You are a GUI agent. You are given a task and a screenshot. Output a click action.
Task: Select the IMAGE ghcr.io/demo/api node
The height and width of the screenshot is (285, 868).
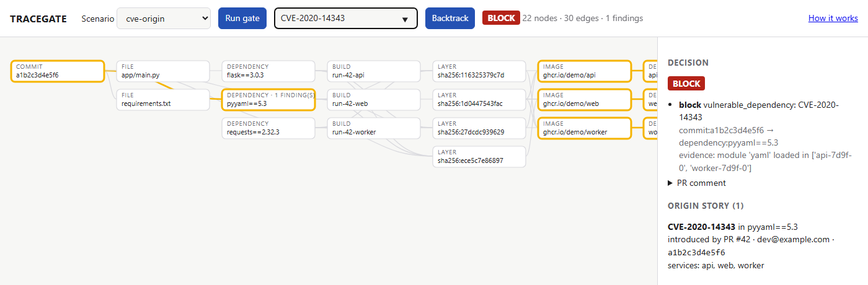click(x=585, y=71)
